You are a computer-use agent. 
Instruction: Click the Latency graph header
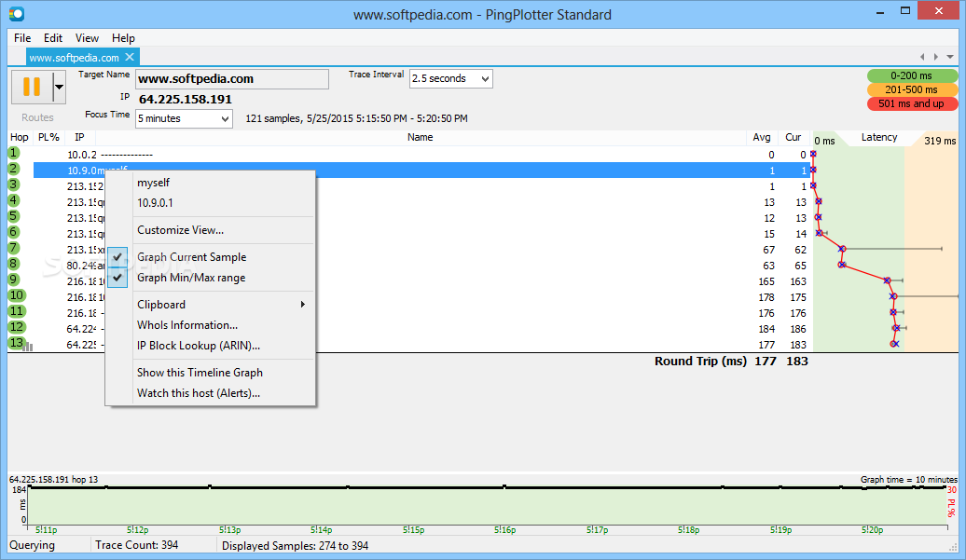point(879,137)
